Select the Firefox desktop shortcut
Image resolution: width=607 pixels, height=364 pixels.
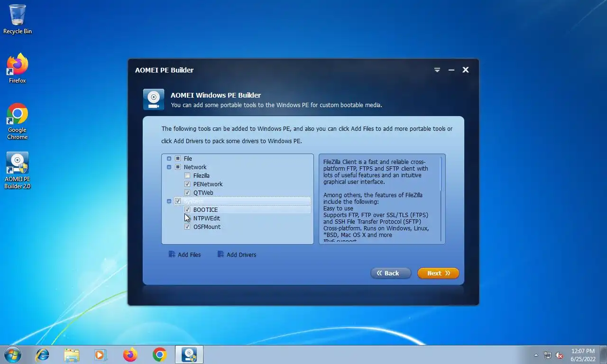point(18,69)
